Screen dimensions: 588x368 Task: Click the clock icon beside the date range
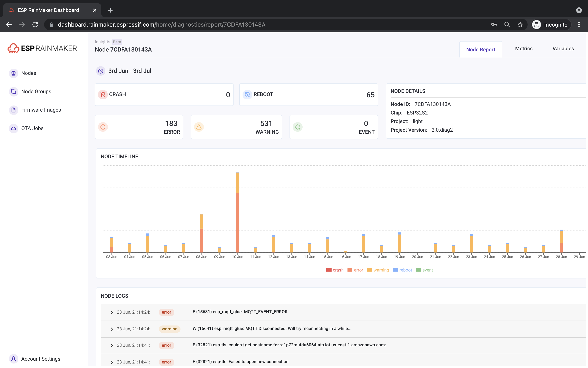click(101, 71)
